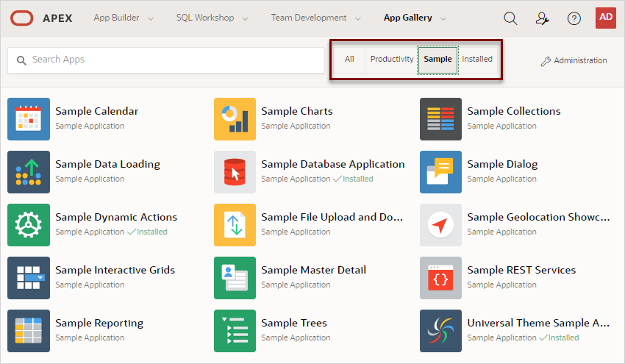The width and height of the screenshot is (625, 364).
Task: Click the Sample Data Loading icon
Action: pyautogui.click(x=29, y=172)
